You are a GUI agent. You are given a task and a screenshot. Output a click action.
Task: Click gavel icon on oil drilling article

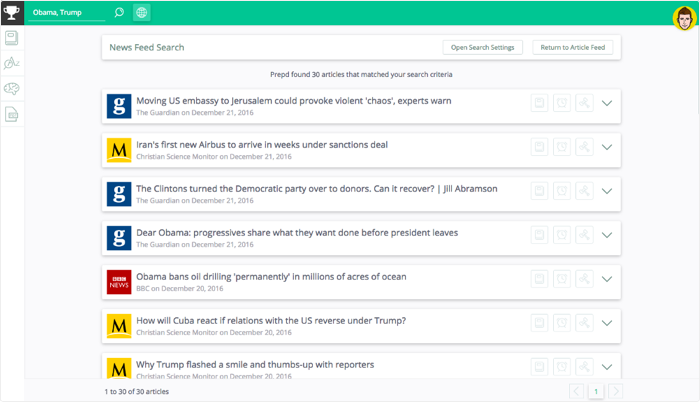[584, 279]
